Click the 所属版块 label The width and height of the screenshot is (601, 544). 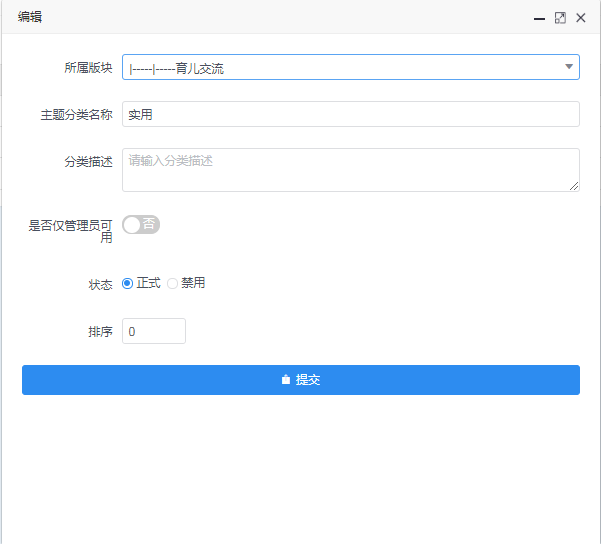click(88, 68)
